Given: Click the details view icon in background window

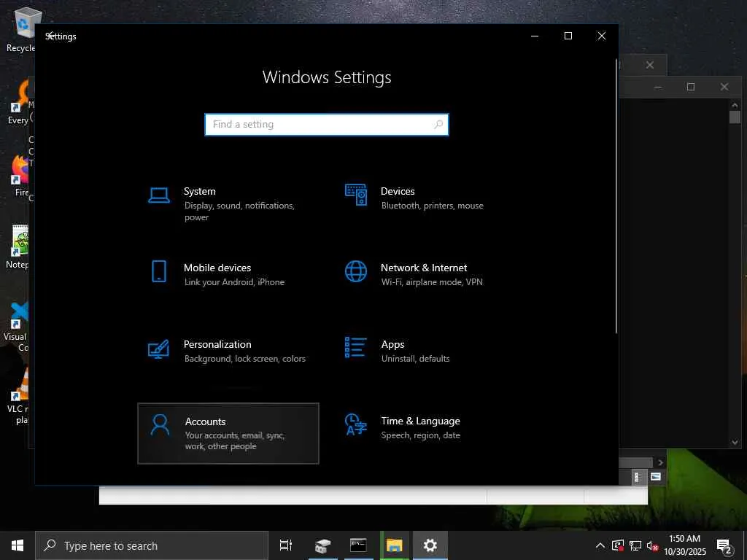Looking at the screenshot, I should pos(638,477).
